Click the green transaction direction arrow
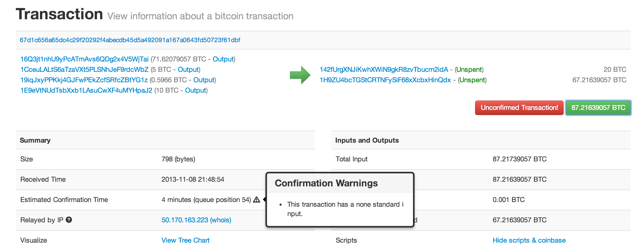644x252 pixels. (300, 75)
